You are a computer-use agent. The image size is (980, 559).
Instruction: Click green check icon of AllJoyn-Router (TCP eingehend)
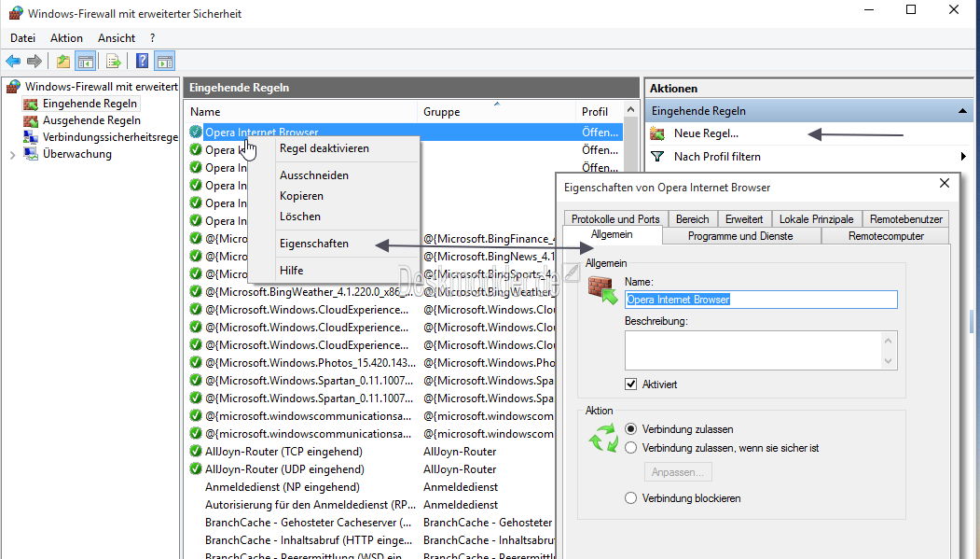click(x=196, y=451)
